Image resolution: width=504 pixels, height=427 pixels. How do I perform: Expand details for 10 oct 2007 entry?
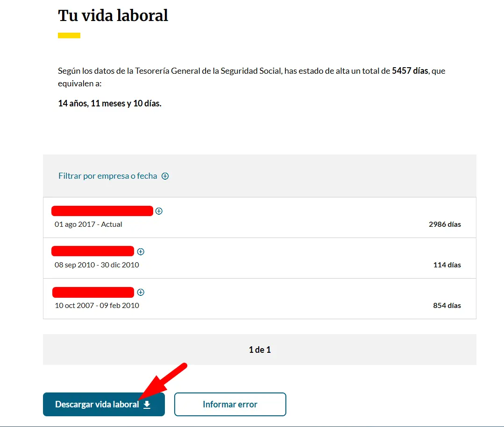(141, 292)
